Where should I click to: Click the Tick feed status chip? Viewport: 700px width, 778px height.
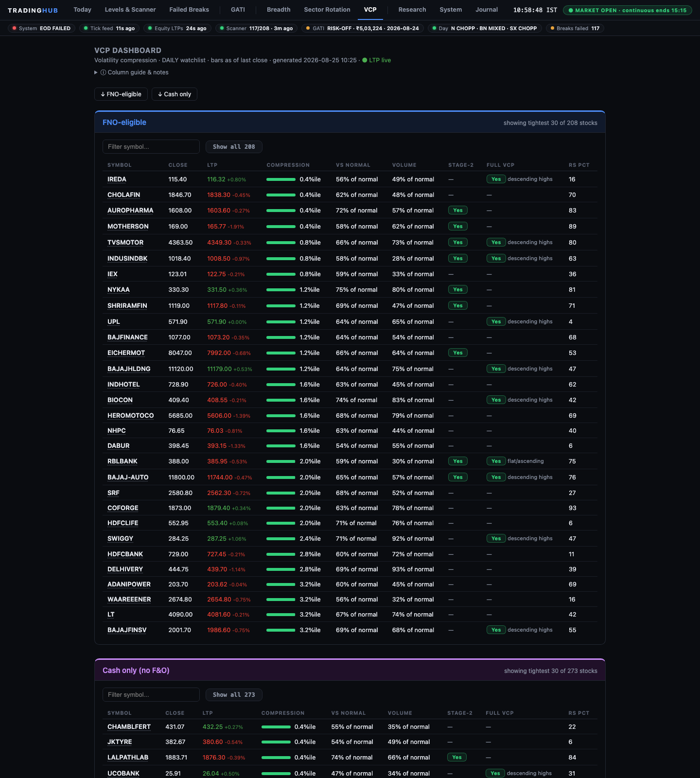point(109,28)
